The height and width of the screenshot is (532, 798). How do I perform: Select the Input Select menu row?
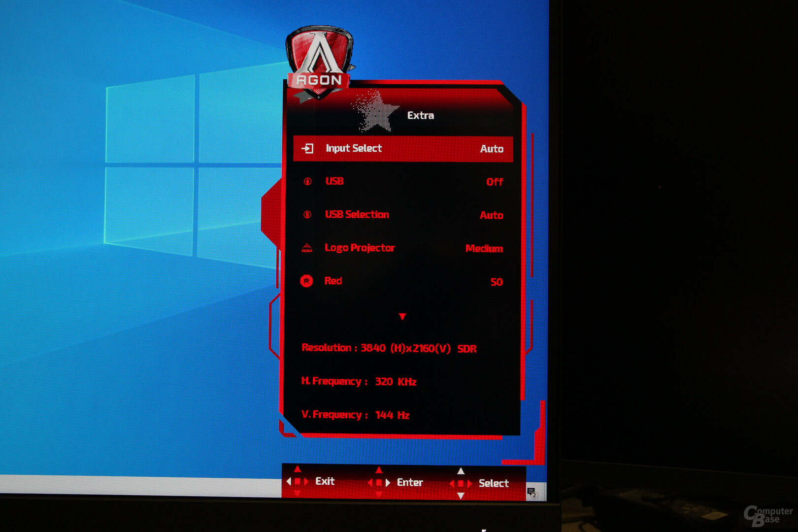pos(403,149)
